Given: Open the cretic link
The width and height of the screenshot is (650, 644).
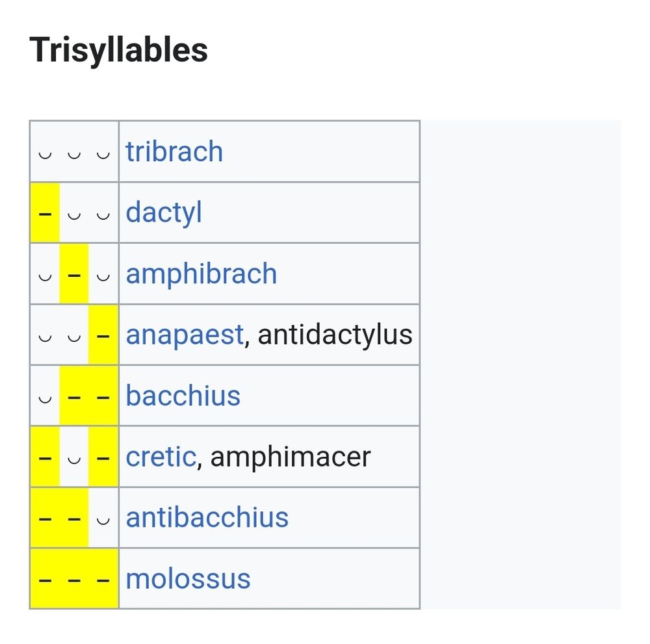Looking at the screenshot, I should click(x=161, y=457).
